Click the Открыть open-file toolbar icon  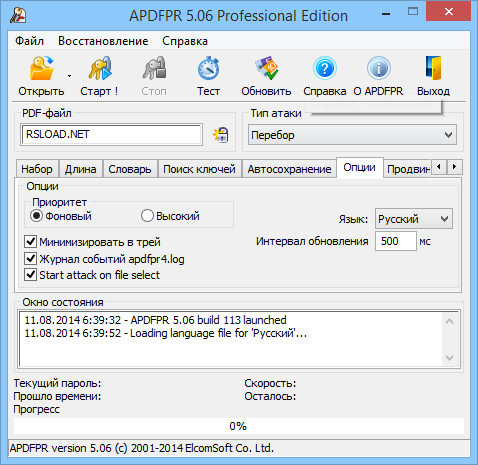click(41, 69)
